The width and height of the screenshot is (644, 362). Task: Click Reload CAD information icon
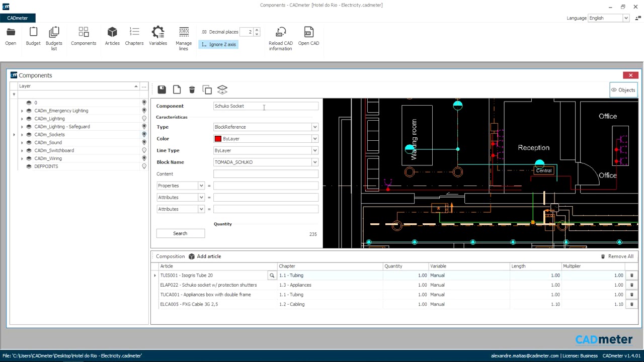[281, 33]
